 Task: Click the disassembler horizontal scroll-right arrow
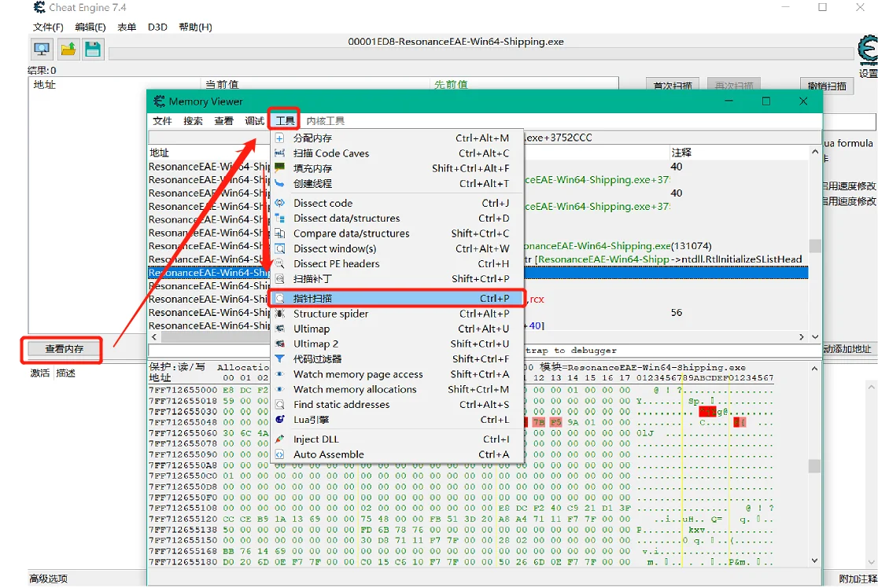(x=801, y=336)
